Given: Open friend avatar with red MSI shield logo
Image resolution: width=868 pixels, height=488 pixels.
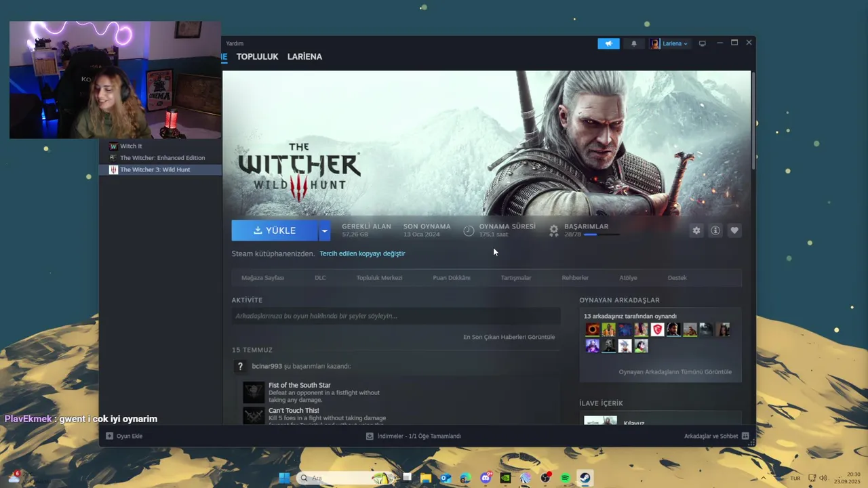Looking at the screenshot, I should point(658,329).
